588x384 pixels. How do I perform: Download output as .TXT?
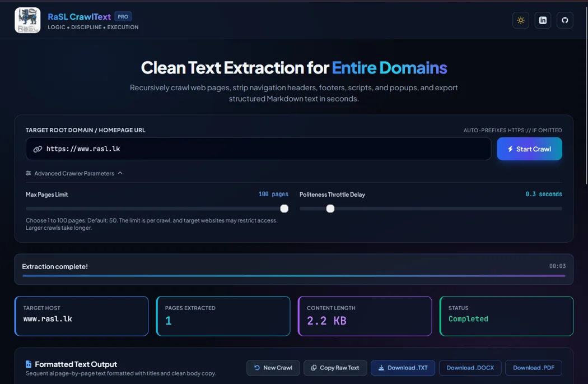403,368
